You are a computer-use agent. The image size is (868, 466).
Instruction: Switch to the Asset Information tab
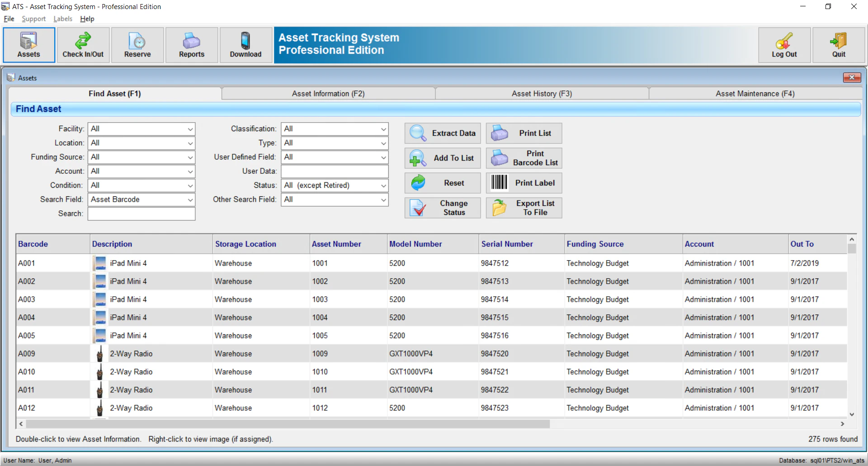pos(328,94)
